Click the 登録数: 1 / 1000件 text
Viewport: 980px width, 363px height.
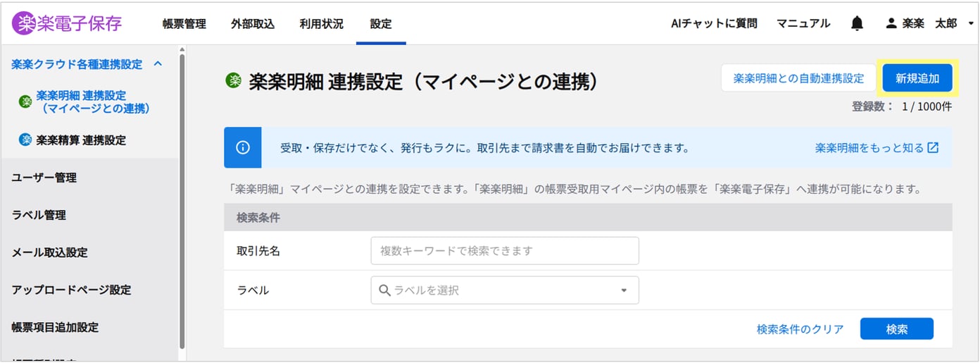coord(902,106)
